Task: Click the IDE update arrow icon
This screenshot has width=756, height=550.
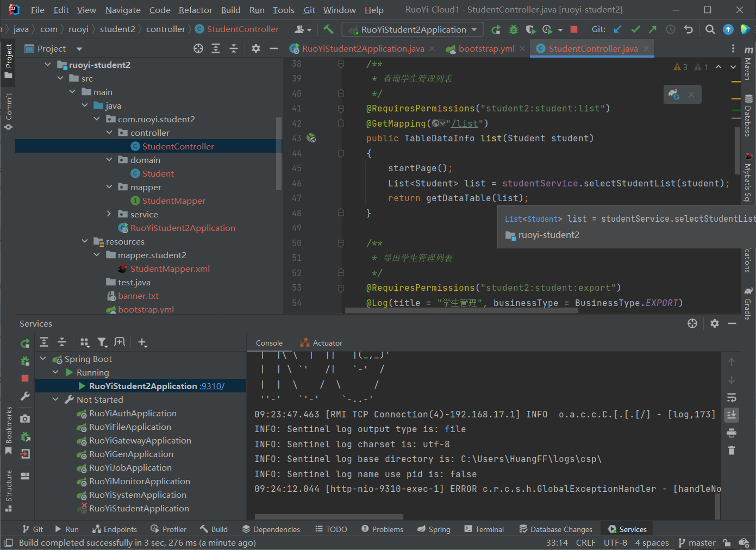Action: (728, 29)
